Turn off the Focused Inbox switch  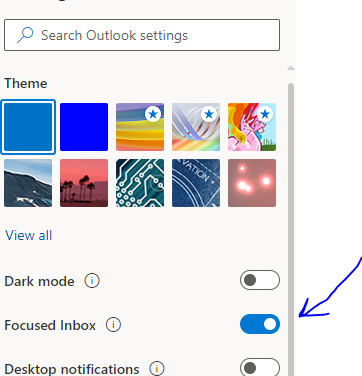coord(260,324)
